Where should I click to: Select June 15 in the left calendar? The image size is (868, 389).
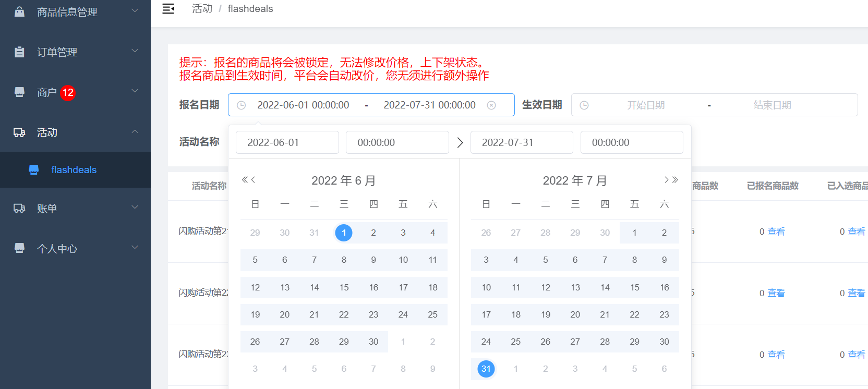point(344,287)
